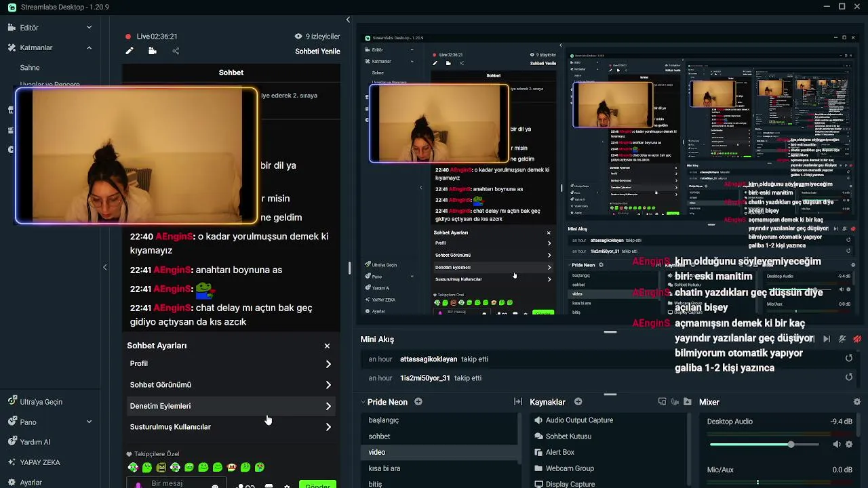This screenshot has width=868, height=488.
Task: Skip the alert in Mini Akış
Action: (x=826, y=339)
